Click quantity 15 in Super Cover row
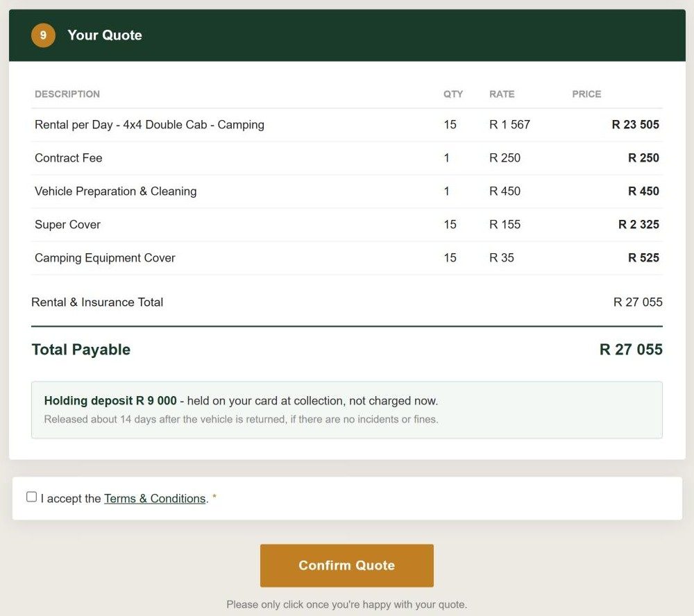Screen dimensions: 694x616 point(450,225)
